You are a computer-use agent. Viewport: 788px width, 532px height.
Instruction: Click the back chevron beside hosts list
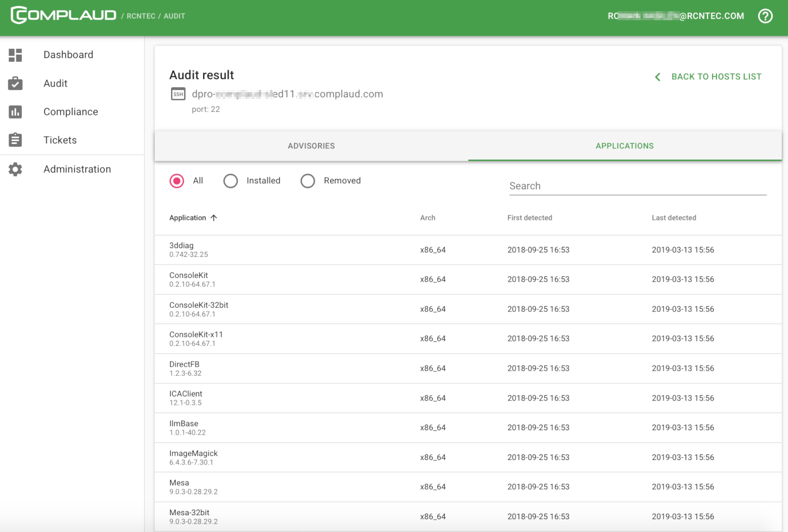pos(657,76)
